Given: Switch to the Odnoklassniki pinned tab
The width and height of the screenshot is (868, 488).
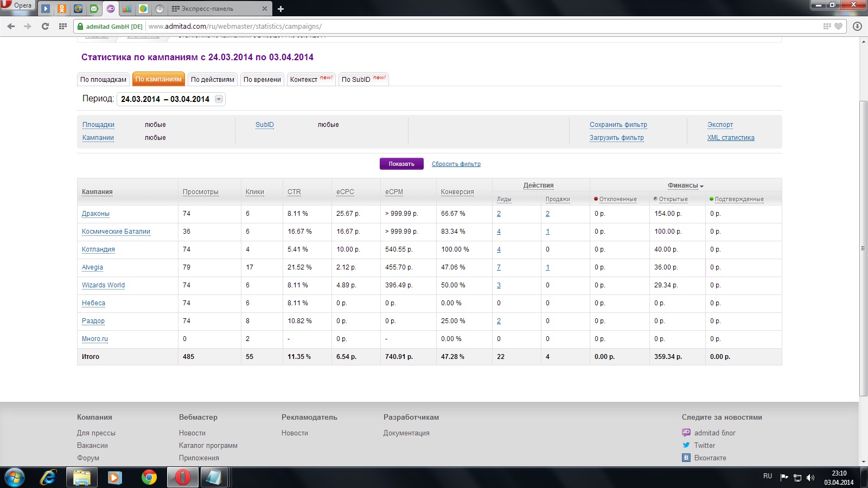Looking at the screenshot, I should (x=62, y=9).
